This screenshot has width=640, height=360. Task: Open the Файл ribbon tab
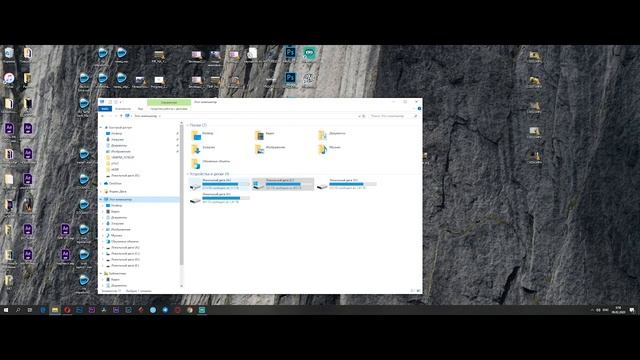105,109
